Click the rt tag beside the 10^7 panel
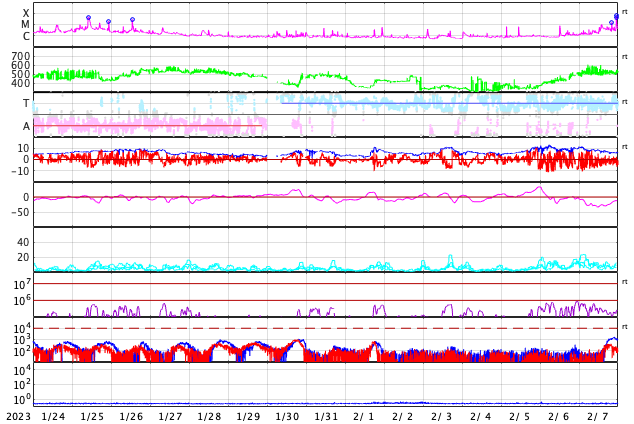Screen dimensions: 634x424 click(x=625, y=282)
